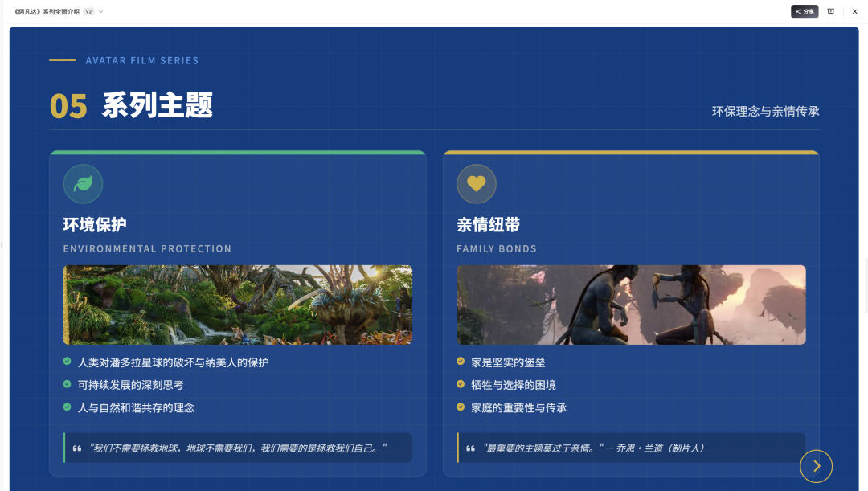Click check icon beside 可持续发展的深刻思考
868x491 pixels.
(67, 384)
